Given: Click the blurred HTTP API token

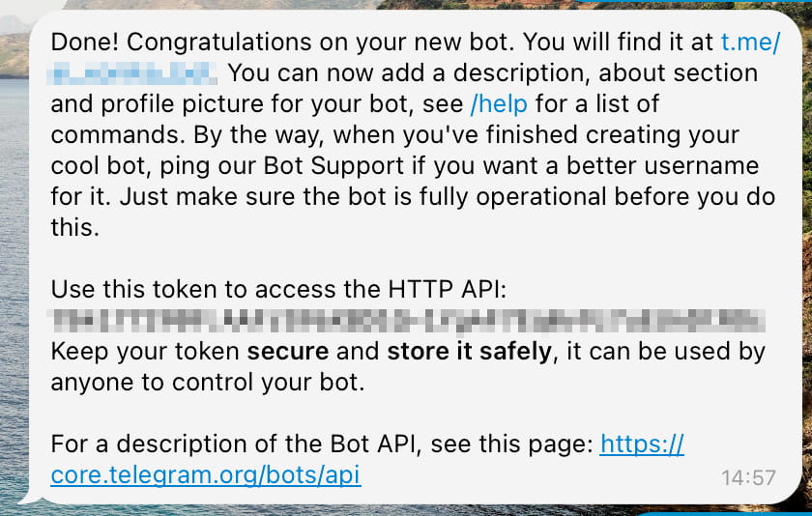Looking at the screenshot, I should coord(406,319).
